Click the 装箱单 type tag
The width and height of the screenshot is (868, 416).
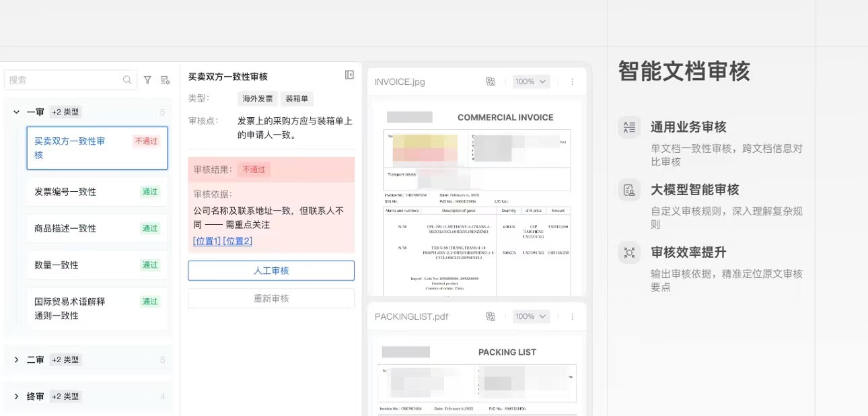pos(297,98)
